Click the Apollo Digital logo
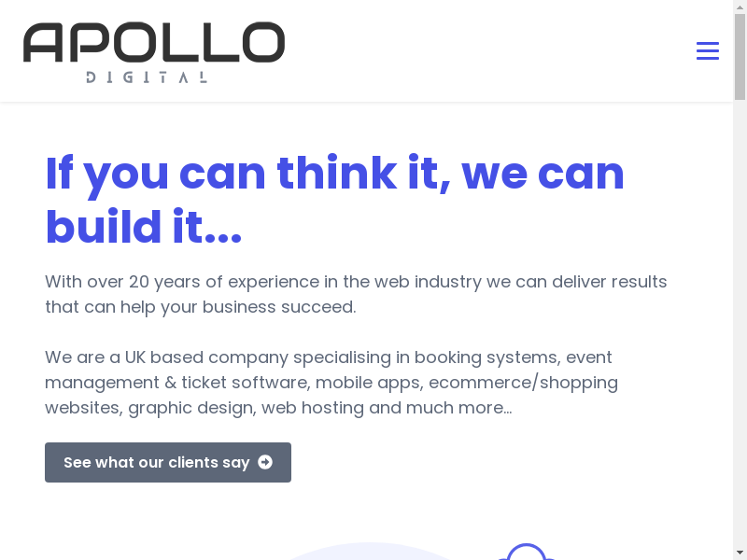 coord(154,51)
